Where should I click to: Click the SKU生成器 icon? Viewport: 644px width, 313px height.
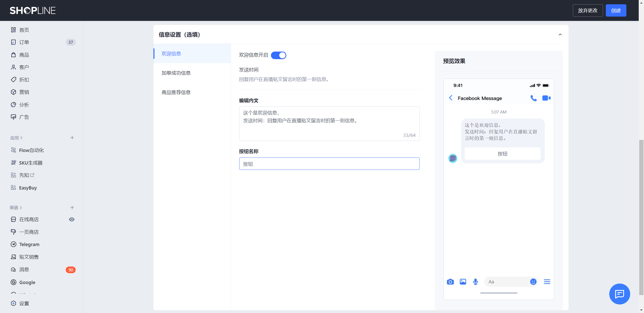click(13, 163)
